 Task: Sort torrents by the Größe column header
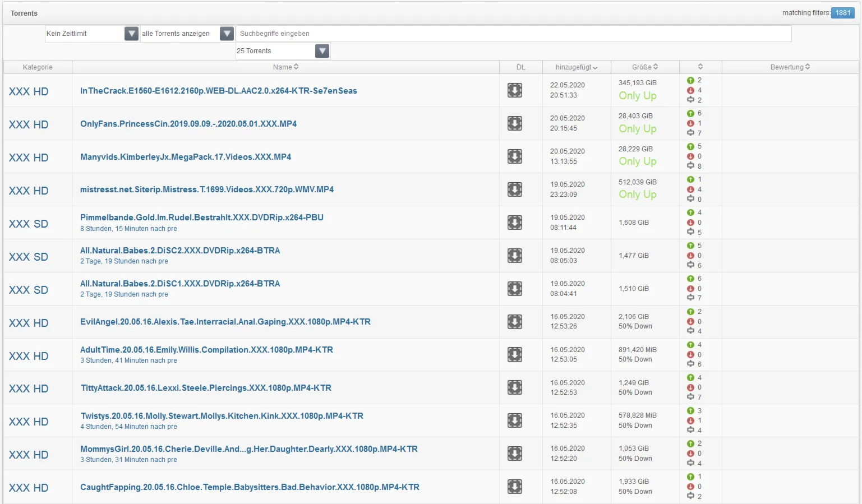click(644, 67)
